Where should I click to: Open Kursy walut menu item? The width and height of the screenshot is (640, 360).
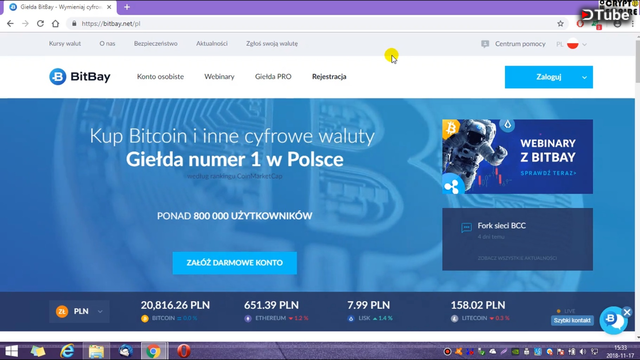click(x=65, y=44)
